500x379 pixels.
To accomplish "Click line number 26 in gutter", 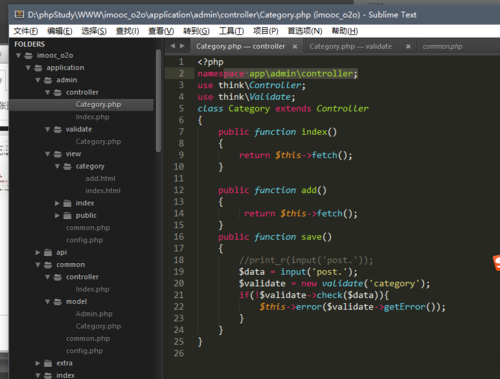I will 179,353.
